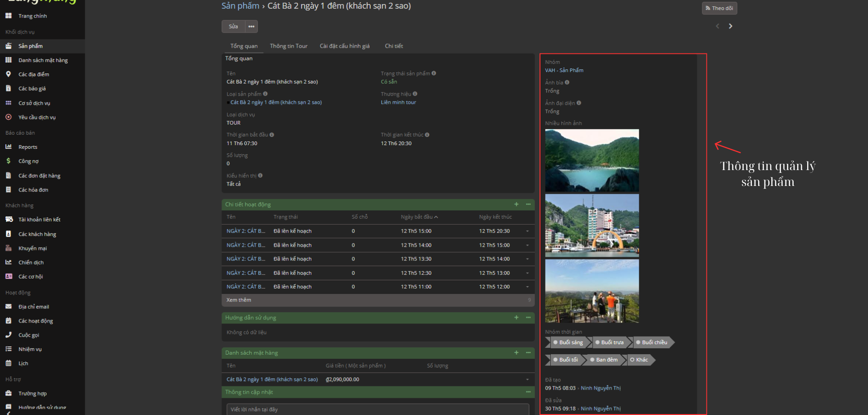Click the Theo dõi follow button
The height and width of the screenshot is (415, 868).
(719, 8)
